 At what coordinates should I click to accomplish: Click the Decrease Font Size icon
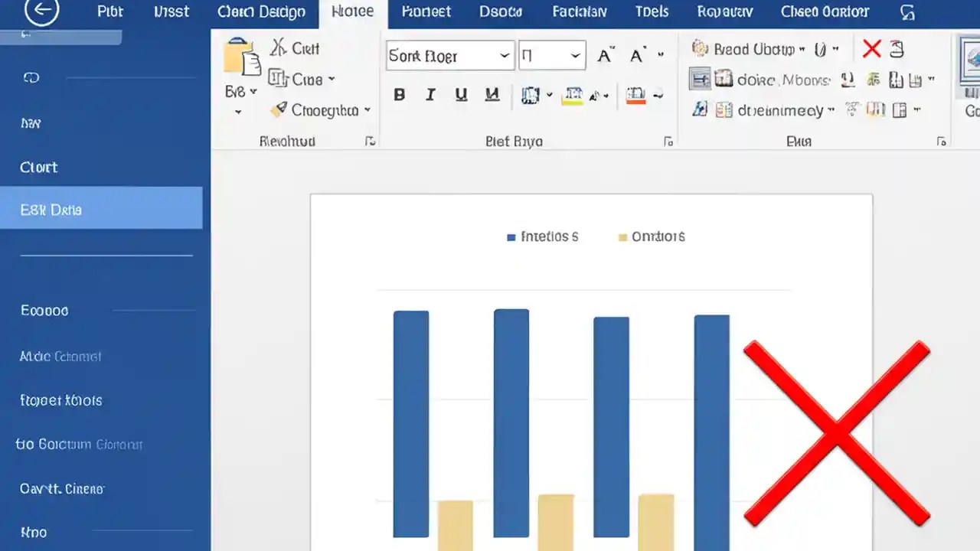pos(636,55)
